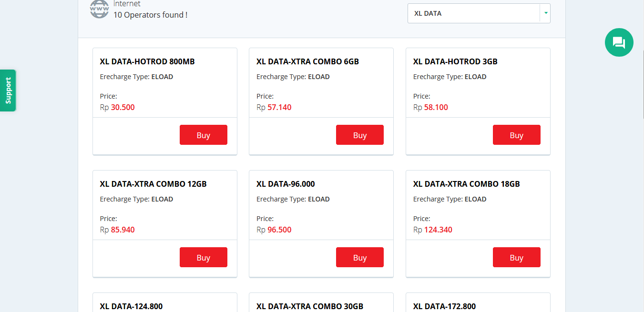
Task: Click the Rp 96.500 price
Action: [274, 230]
